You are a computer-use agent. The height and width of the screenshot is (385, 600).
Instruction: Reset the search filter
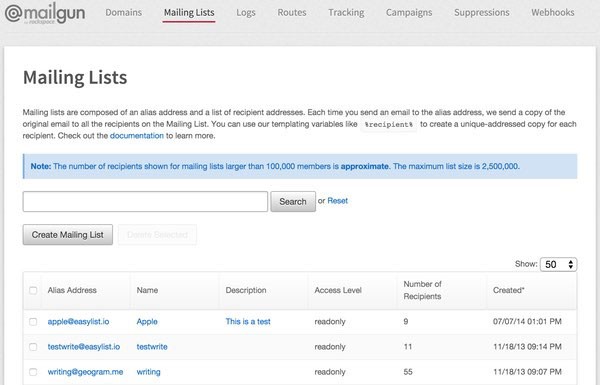coord(338,201)
